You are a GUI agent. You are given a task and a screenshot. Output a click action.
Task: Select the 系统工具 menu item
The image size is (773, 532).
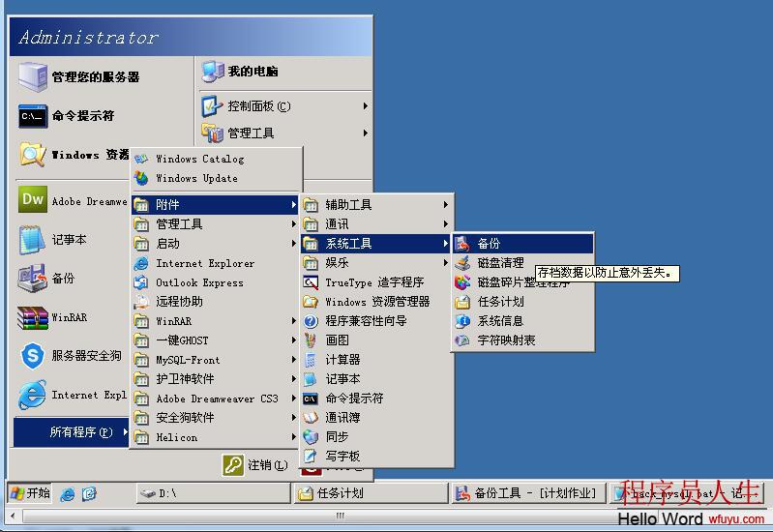click(376, 244)
